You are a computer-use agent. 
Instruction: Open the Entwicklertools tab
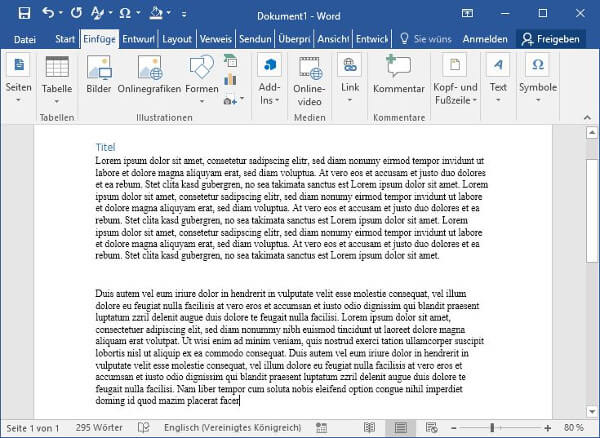tap(372, 39)
